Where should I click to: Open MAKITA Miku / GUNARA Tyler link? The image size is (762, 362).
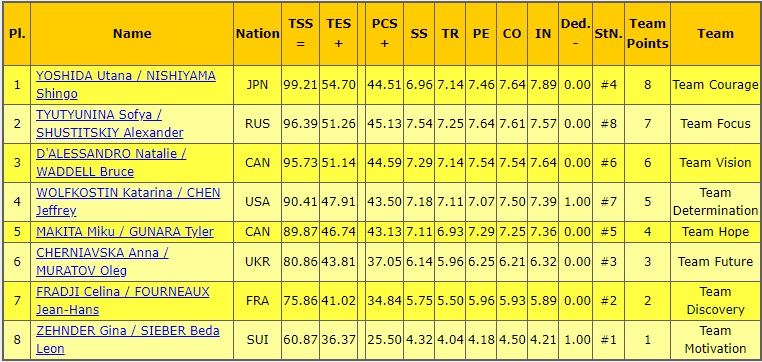[x=125, y=231]
